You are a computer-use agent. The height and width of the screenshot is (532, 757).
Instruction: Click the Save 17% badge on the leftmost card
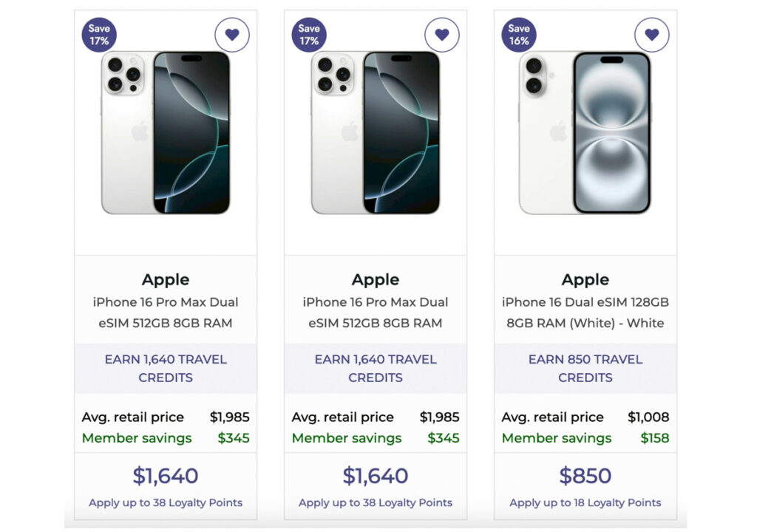point(99,35)
